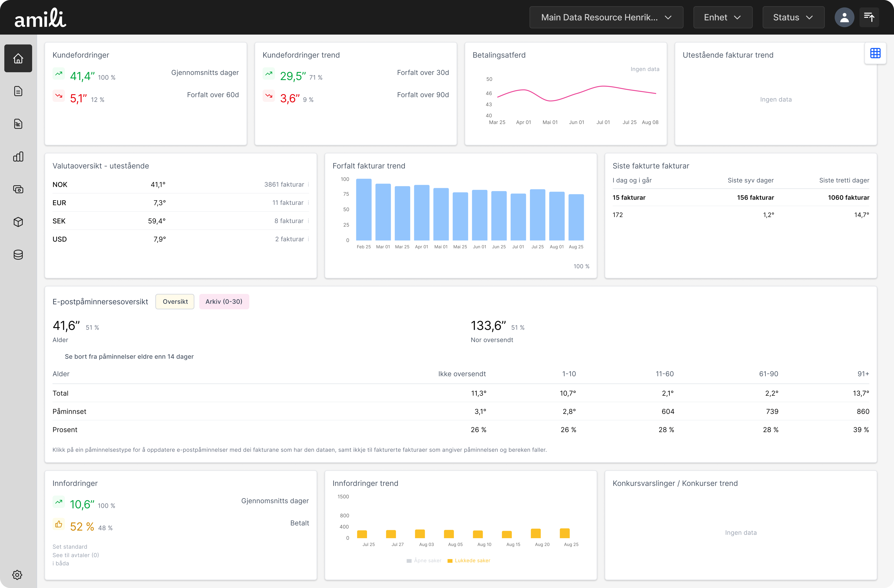Open the home dashboard sidebar icon
The height and width of the screenshot is (588, 894).
click(18, 59)
